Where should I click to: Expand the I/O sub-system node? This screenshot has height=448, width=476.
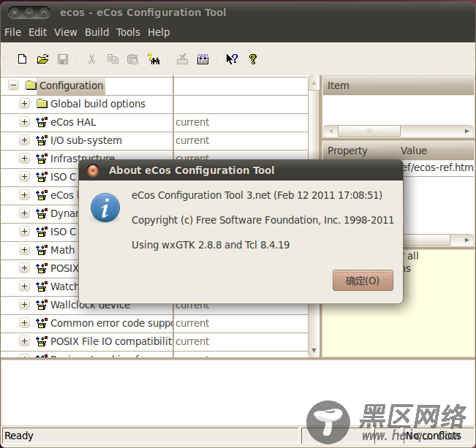[24, 140]
